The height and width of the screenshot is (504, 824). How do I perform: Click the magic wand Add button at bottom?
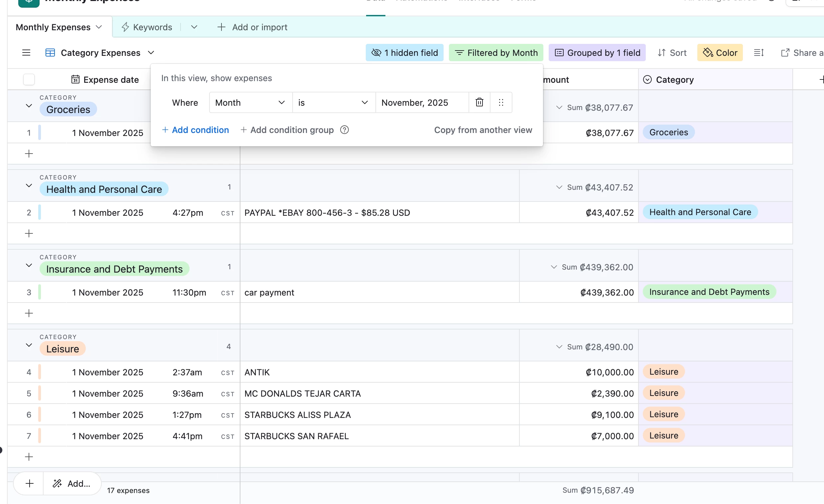click(71, 483)
